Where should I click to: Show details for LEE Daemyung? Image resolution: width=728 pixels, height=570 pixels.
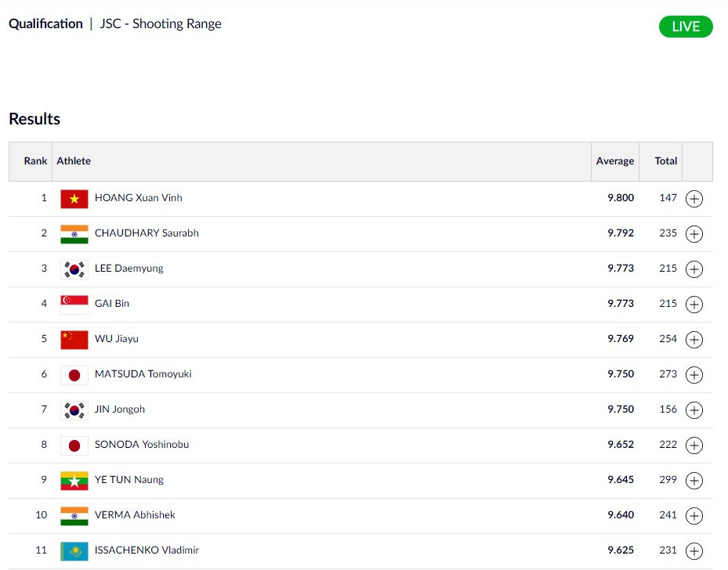[x=694, y=269]
